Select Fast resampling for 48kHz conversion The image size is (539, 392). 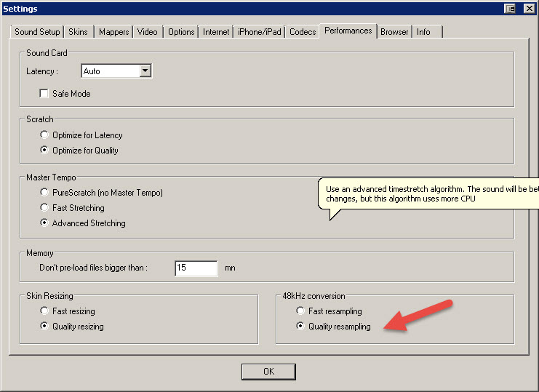pos(301,311)
